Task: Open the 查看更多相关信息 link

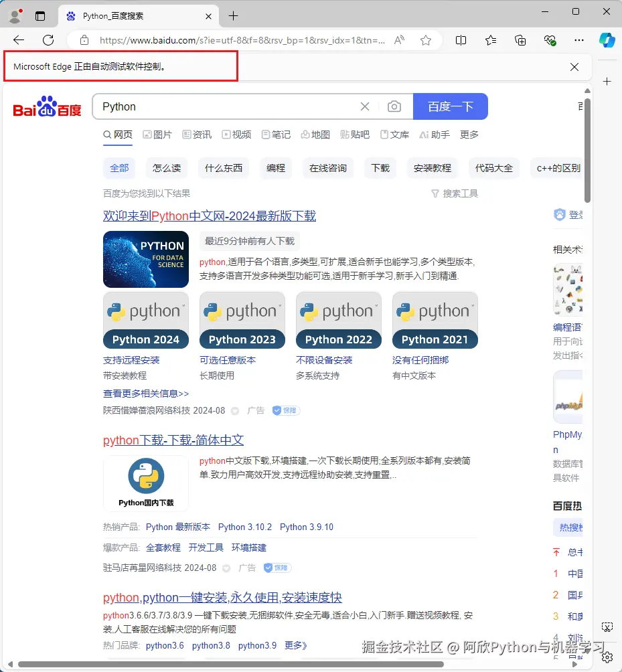Action: [x=146, y=394]
